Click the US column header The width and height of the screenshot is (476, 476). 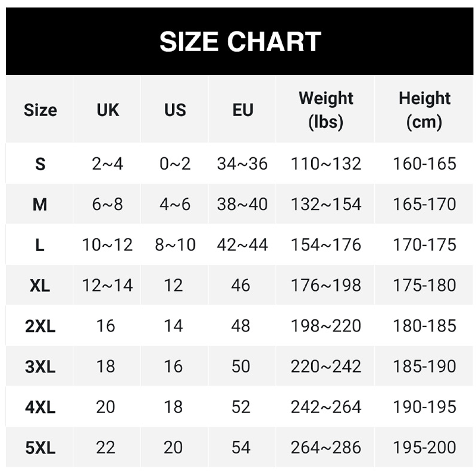click(x=175, y=110)
